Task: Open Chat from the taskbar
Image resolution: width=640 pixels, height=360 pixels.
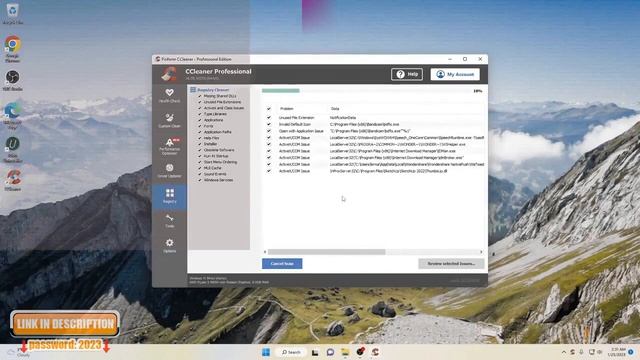Action: point(330,352)
